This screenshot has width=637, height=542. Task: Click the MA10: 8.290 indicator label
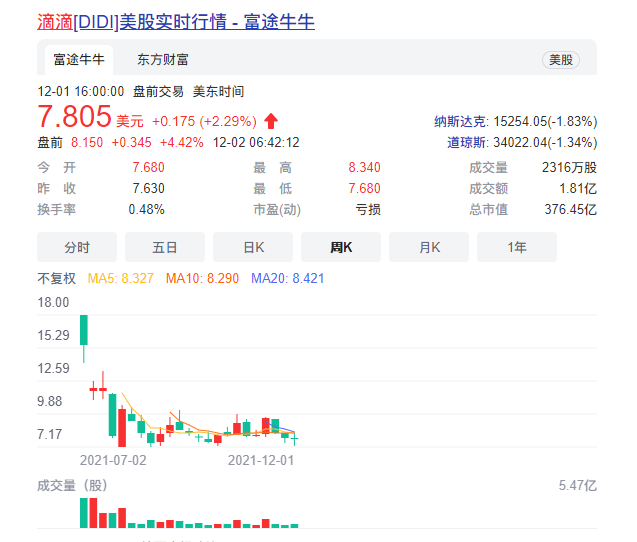tap(202, 278)
